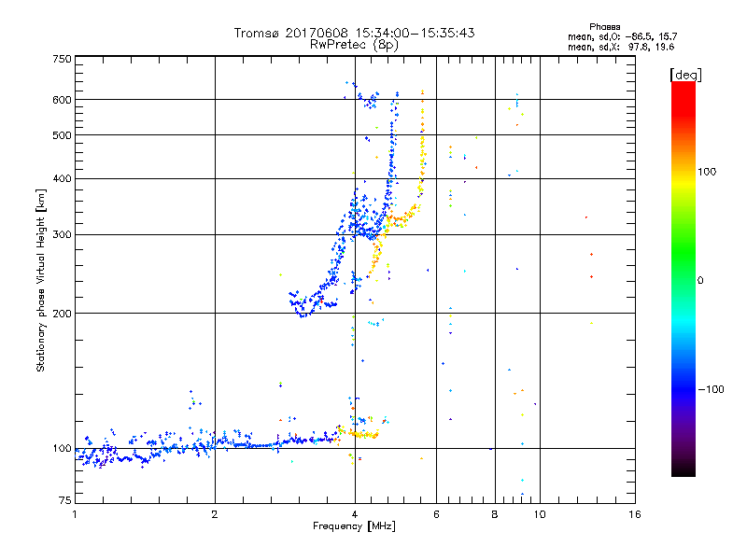
Task: Click the plot title "Tromsø 20170608 15:34:00-15:35:43"
Action: [354, 33]
